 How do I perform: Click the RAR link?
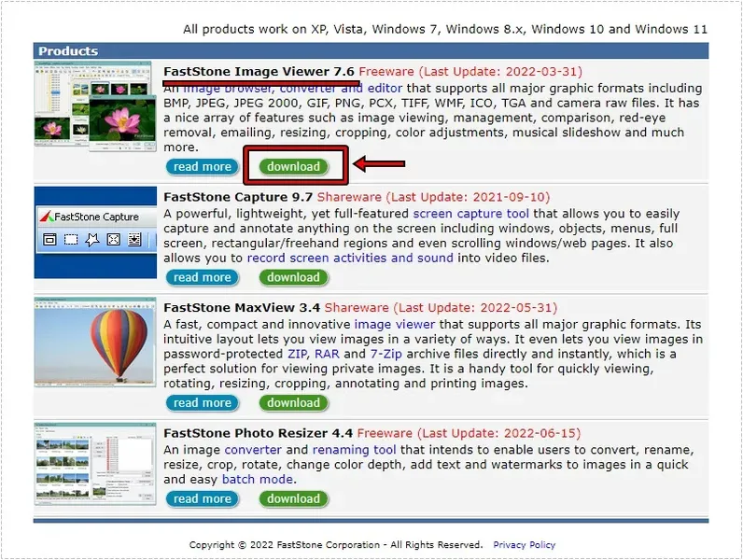[327, 355]
